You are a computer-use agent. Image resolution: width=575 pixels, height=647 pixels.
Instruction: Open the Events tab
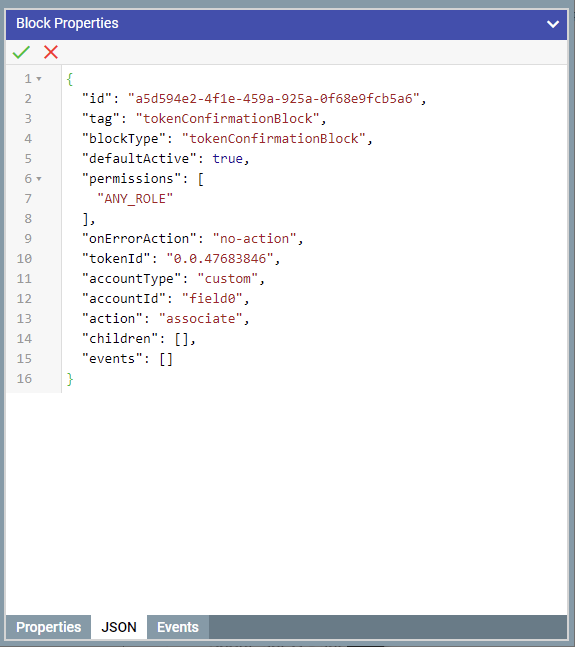178,627
